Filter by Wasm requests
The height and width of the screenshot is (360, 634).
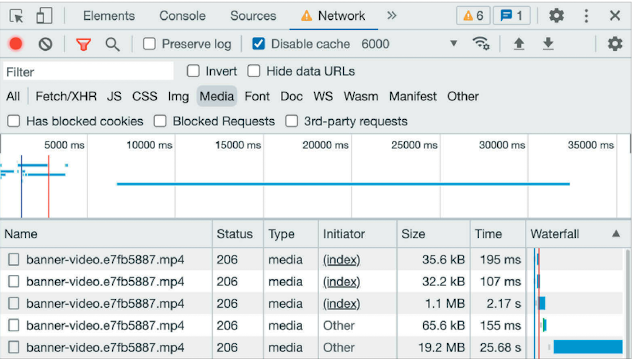coord(361,96)
